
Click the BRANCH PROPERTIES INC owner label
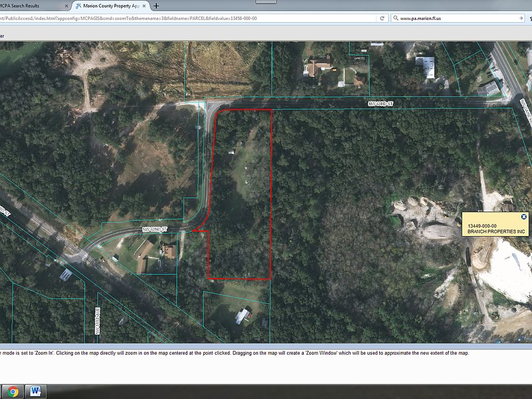(x=496, y=232)
